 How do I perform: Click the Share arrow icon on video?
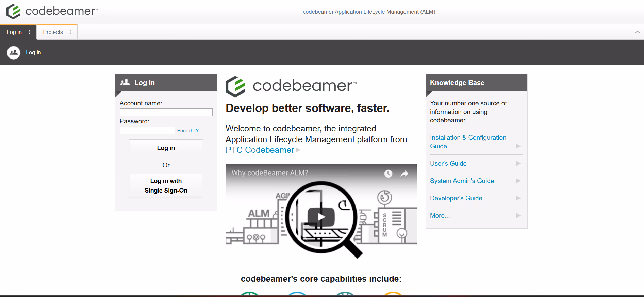(404, 174)
